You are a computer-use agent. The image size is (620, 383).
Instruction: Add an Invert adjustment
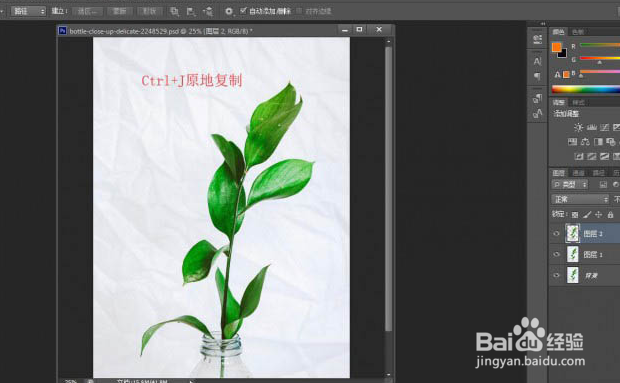[578, 157]
